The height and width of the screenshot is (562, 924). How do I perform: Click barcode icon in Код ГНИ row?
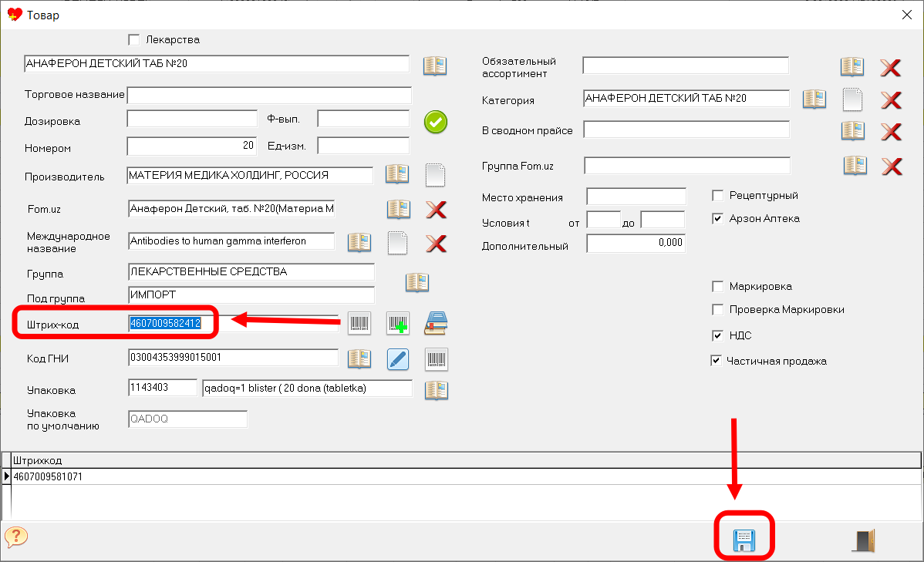click(x=437, y=359)
